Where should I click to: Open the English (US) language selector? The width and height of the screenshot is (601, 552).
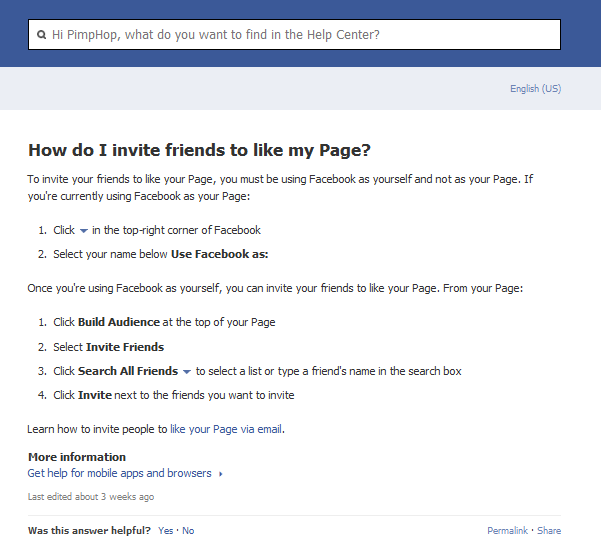coord(535,89)
